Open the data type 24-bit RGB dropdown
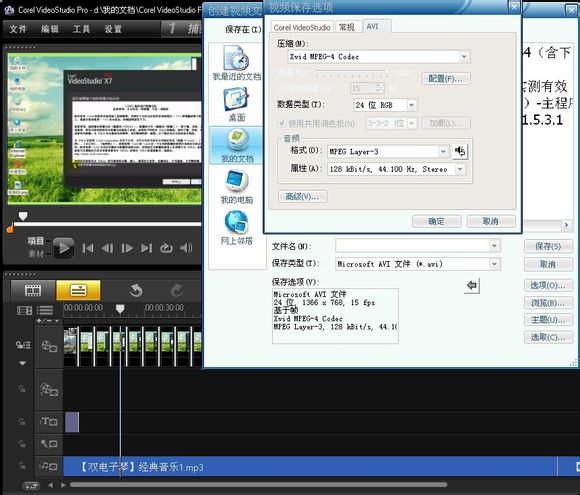The height and width of the screenshot is (495, 580). [412, 105]
